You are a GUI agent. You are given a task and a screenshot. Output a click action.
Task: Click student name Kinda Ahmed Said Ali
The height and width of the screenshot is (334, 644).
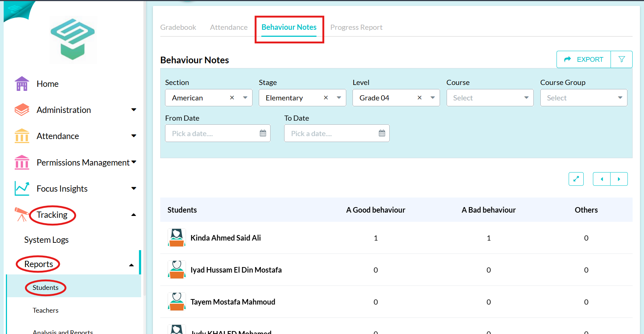coord(226,238)
